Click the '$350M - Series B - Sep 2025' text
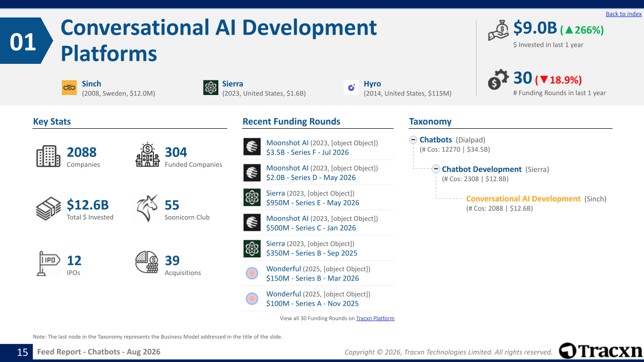This screenshot has width=644, height=362. 312,253
